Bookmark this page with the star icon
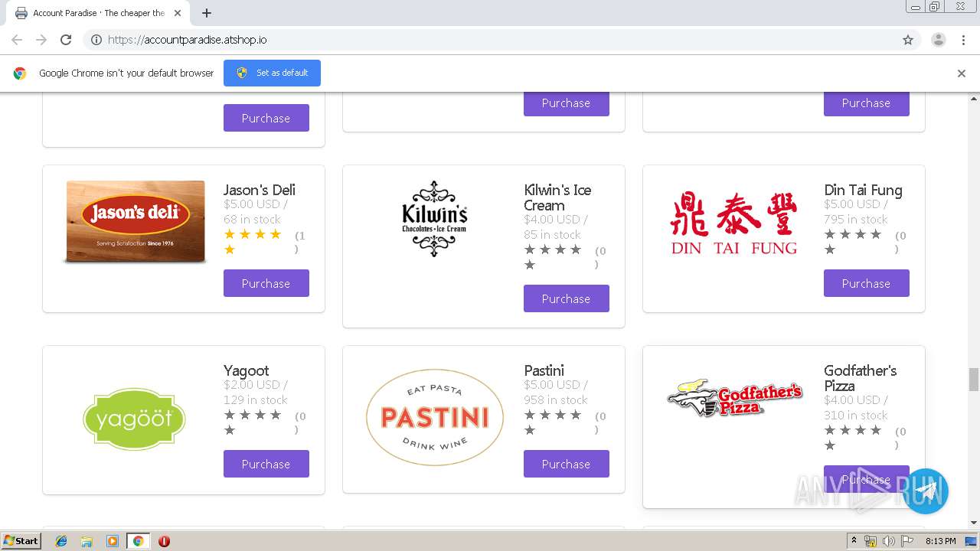This screenshot has height=551, width=980. click(x=908, y=40)
